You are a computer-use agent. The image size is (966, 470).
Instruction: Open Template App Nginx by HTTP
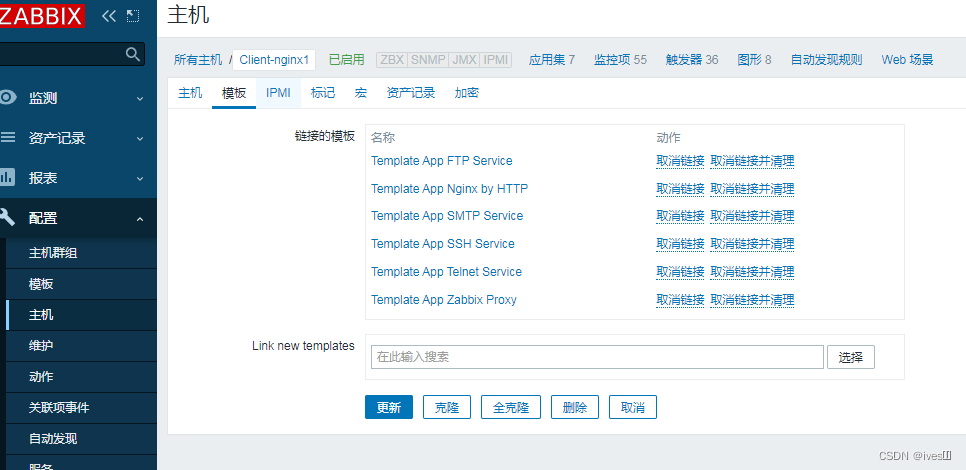[450, 188]
